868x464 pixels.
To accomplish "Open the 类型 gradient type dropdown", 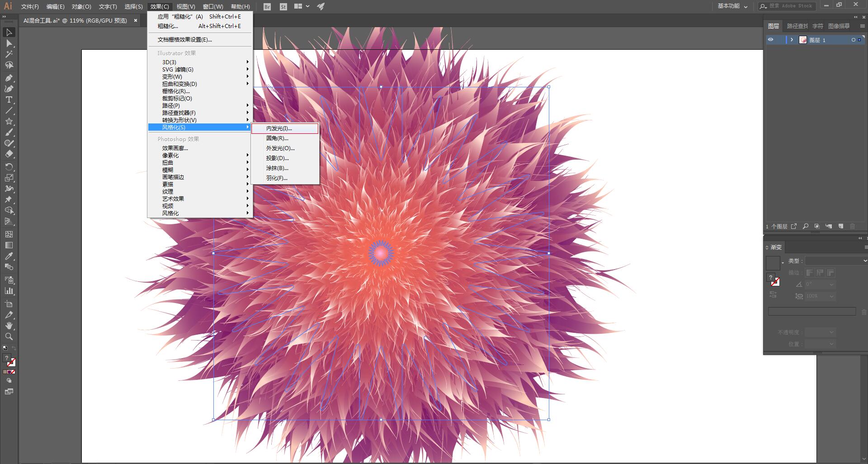I will (x=836, y=260).
